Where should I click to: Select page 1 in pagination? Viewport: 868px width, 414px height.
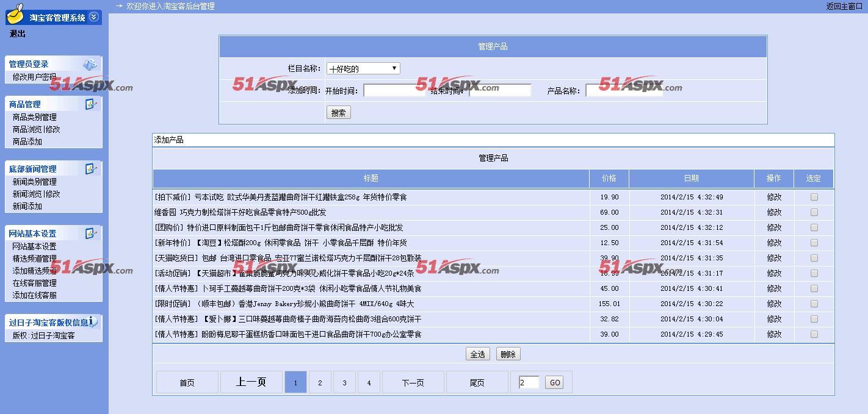295,382
